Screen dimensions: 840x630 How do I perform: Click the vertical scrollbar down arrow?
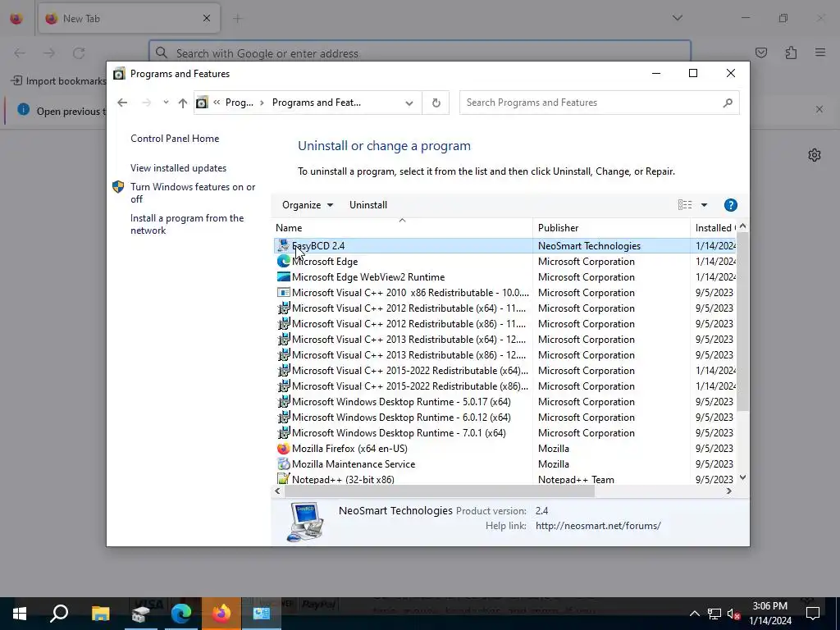click(x=742, y=477)
